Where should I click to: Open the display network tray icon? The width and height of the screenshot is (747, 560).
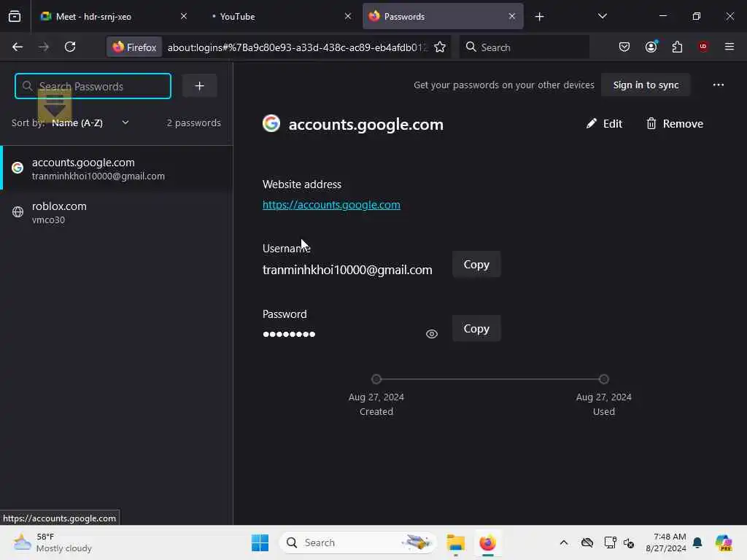point(610,542)
